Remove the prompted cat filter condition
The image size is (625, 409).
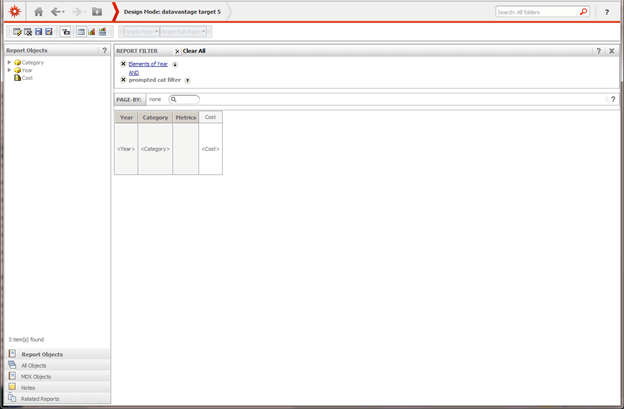pyautogui.click(x=123, y=80)
